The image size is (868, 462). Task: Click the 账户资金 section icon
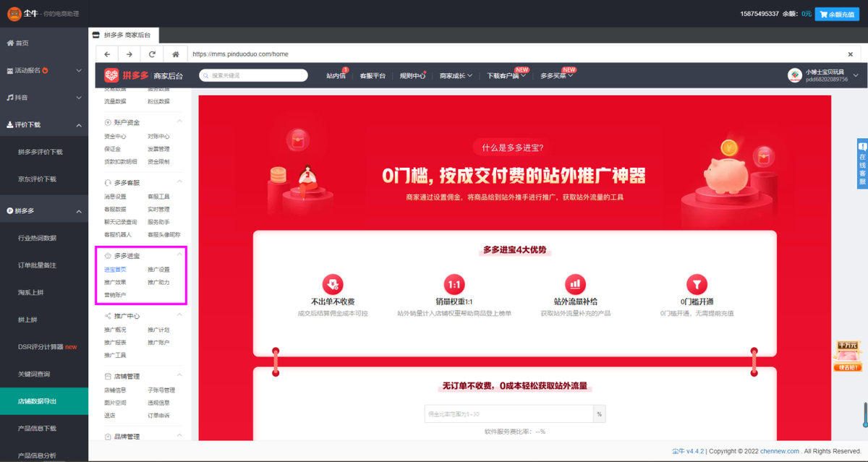tap(108, 122)
